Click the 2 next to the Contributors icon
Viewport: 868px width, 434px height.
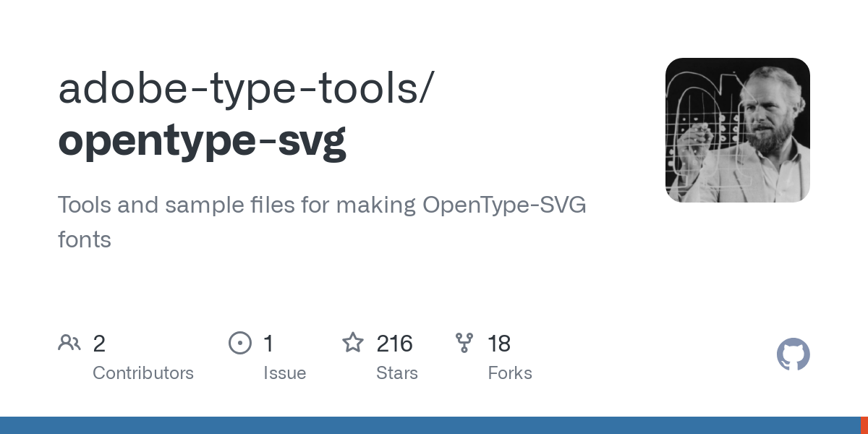coord(99,344)
